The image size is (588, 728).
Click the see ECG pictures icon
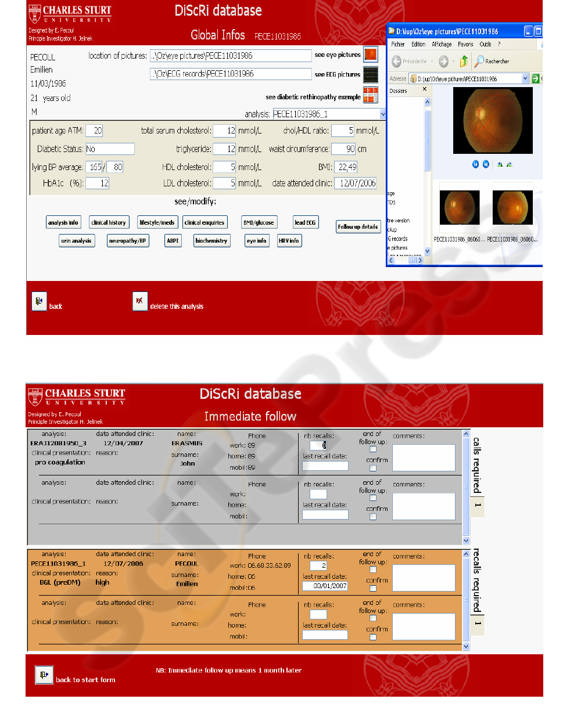click(370, 74)
